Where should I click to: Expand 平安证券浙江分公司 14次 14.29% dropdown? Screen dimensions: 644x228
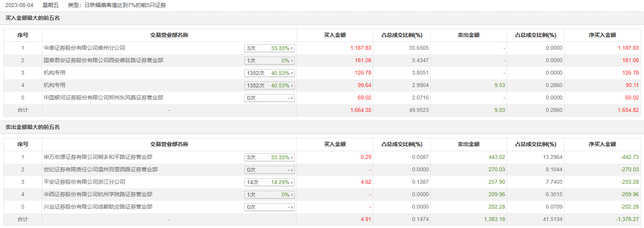[x=269, y=182]
